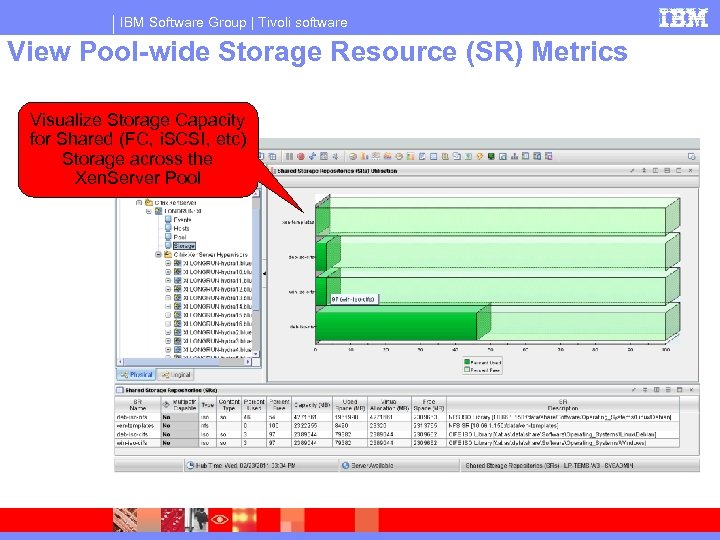This screenshot has width=720, height=540.
Task: Click the deb-iso-cifs cell in the table
Action: click(137, 434)
